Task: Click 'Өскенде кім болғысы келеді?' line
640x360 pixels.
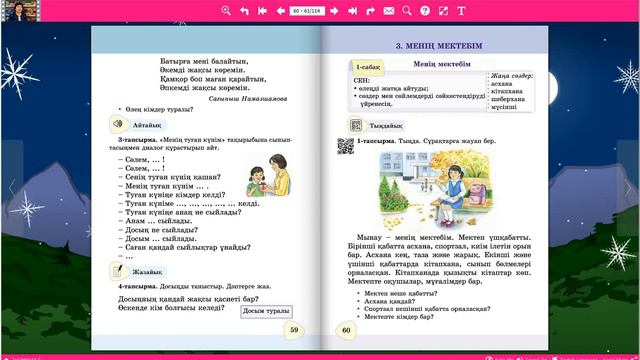Action: (x=171, y=308)
